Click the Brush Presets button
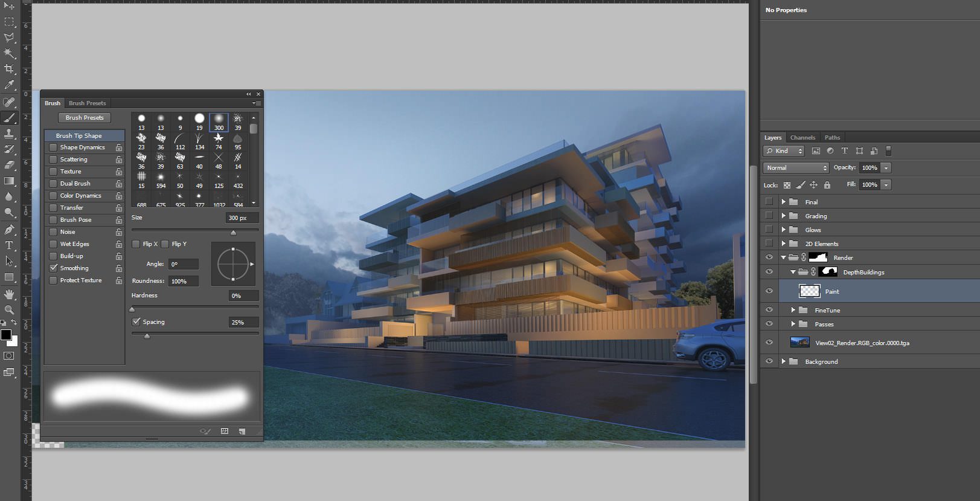The height and width of the screenshot is (501, 980). pos(85,118)
